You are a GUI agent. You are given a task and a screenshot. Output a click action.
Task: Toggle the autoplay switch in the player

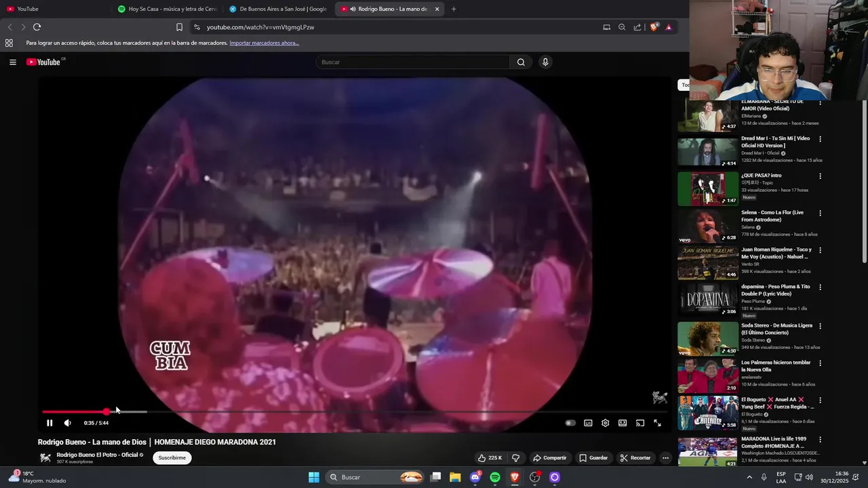[570, 423]
